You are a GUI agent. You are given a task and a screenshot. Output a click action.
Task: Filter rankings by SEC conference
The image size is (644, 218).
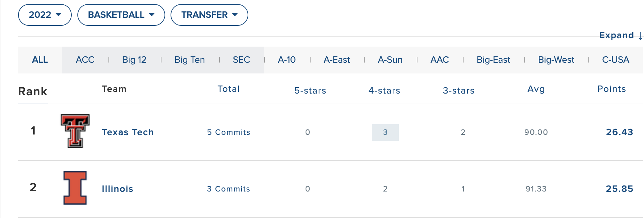(241, 60)
